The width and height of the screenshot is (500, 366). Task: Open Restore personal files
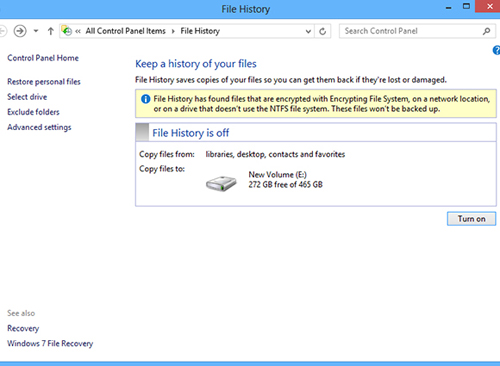(x=44, y=82)
